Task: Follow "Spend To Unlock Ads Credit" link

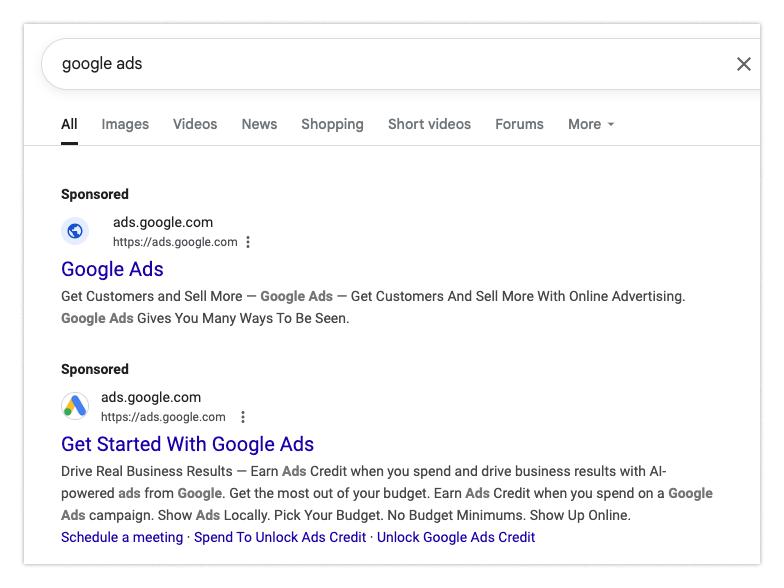Action: tap(280, 537)
